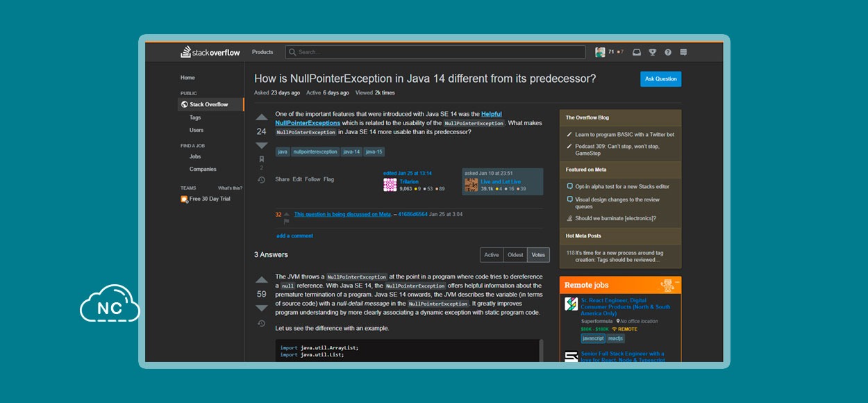
Task: Open 'Learn to program BASIC with a Twitter bot'
Action: point(624,135)
